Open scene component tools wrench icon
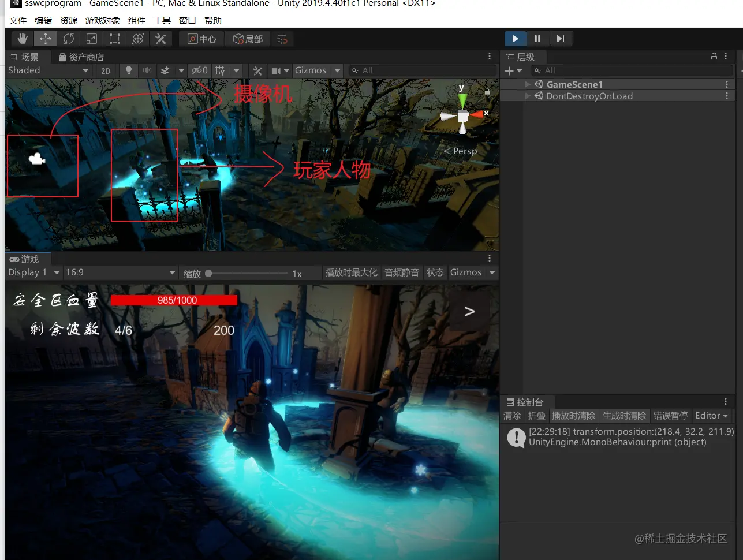Image resolution: width=743 pixels, height=560 pixels. 257,70
